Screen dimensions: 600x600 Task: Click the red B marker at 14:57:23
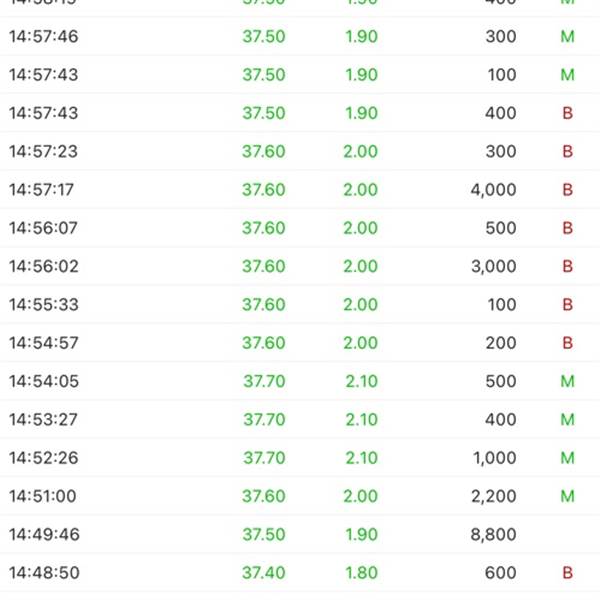pyautogui.click(x=567, y=152)
